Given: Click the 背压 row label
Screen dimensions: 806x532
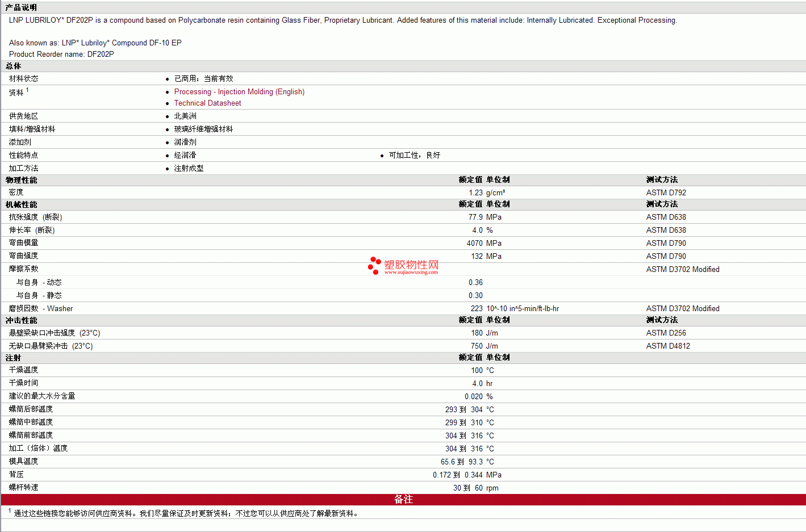Looking at the screenshot, I should point(16,475).
